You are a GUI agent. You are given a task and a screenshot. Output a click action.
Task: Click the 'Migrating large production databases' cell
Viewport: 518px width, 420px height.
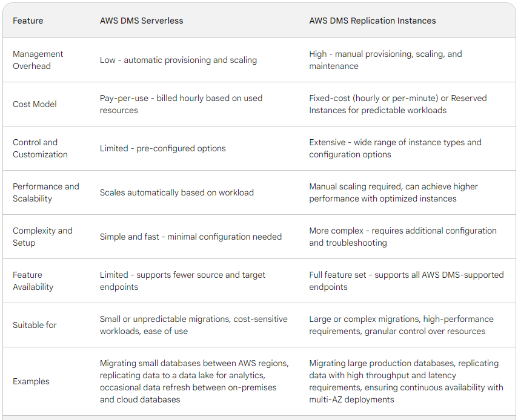(406, 381)
